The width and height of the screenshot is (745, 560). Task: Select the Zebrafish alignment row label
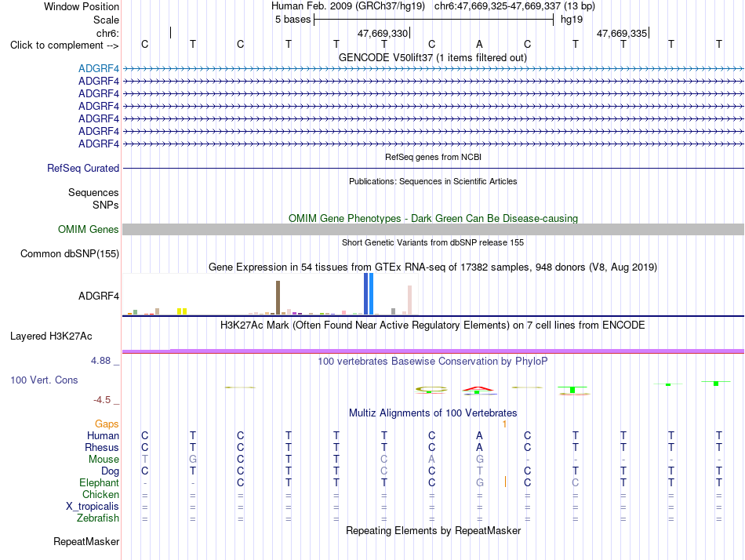pyautogui.click(x=98, y=518)
